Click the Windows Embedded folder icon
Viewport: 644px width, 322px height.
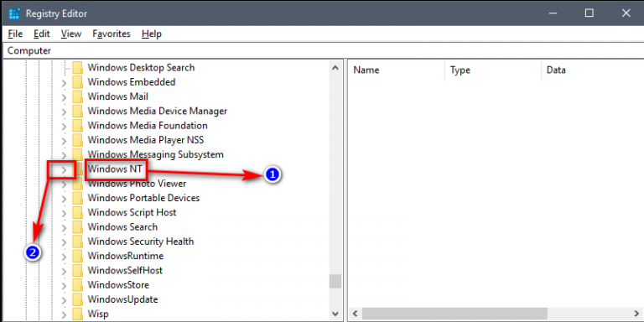point(77,82)
